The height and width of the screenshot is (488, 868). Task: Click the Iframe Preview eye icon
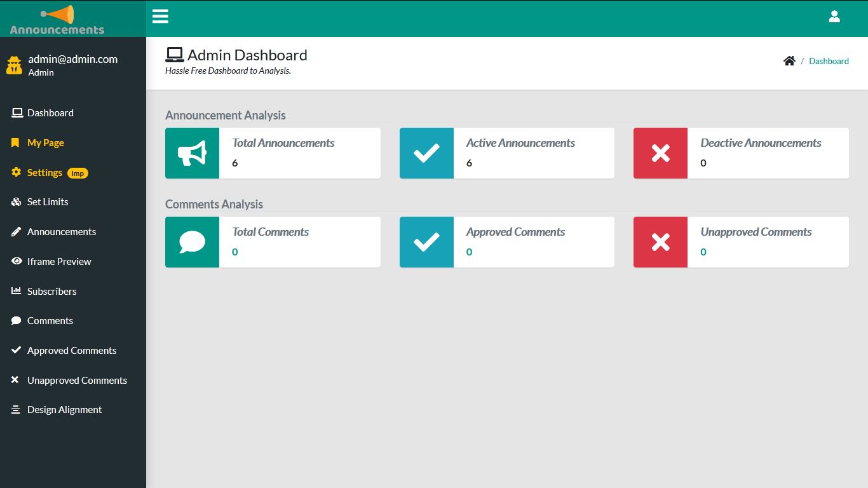(17, 261)
